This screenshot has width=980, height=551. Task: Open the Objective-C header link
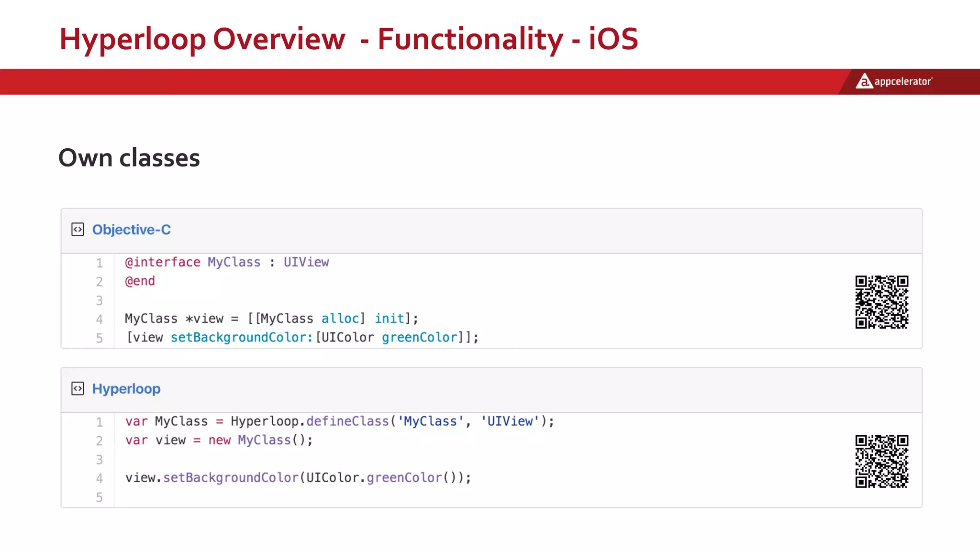pyautogui.click(x=131, y=230)
